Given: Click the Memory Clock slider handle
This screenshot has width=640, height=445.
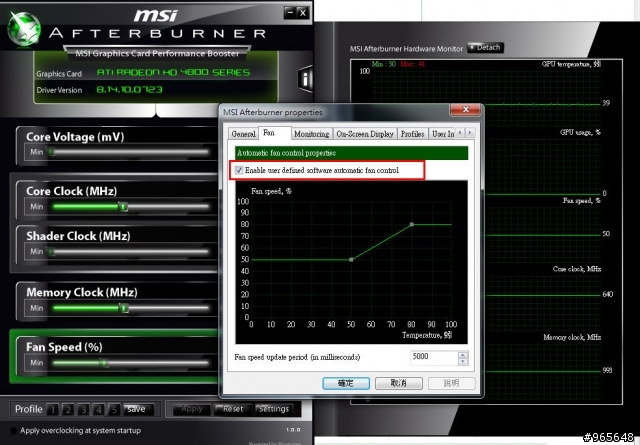Looking at the screenshot, I should point(124,308).
